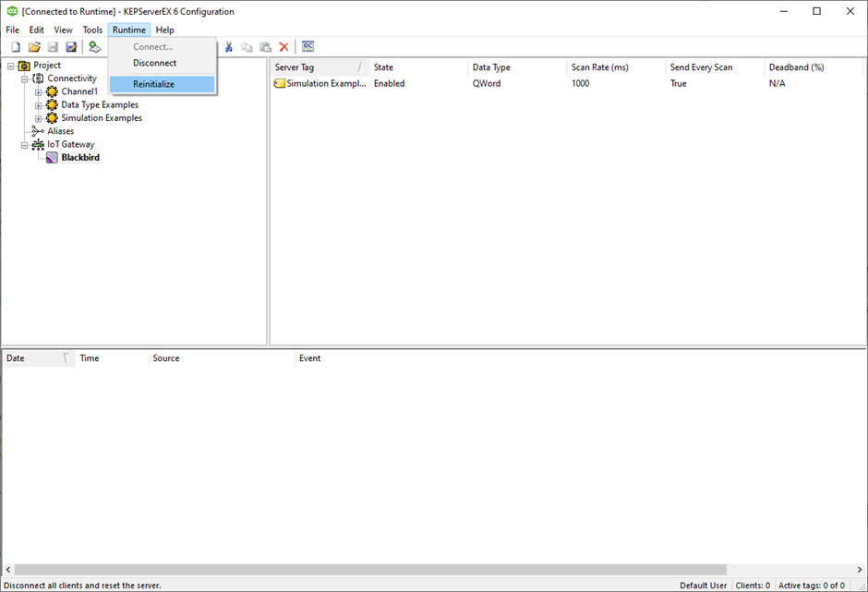Expand the Simulation Examples node
The image size is (868, 592).
tap(38, 118)
